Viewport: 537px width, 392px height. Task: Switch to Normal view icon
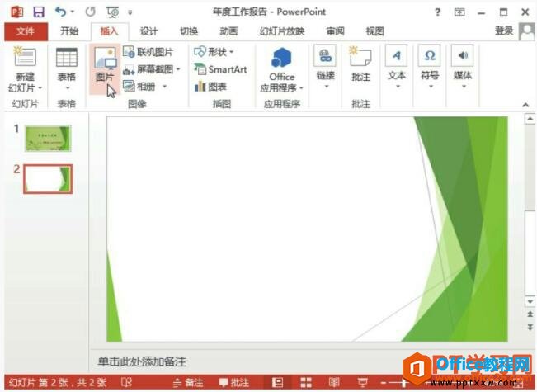coord(277,382)
